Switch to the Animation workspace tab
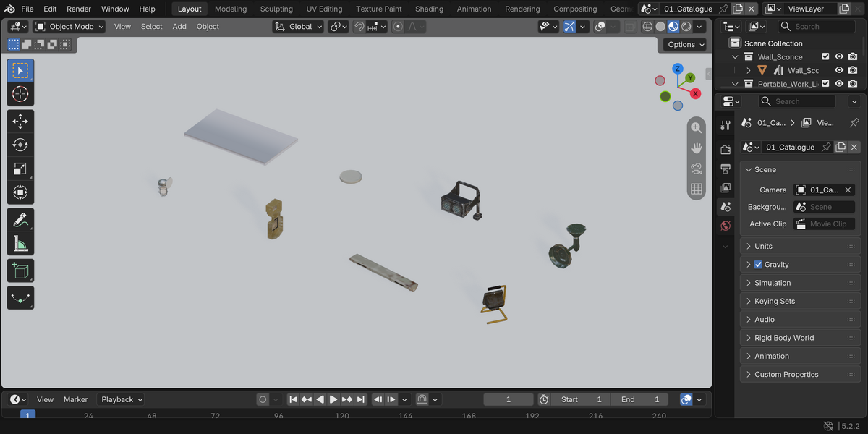This screenshot has height=434, width=868. 474,9
